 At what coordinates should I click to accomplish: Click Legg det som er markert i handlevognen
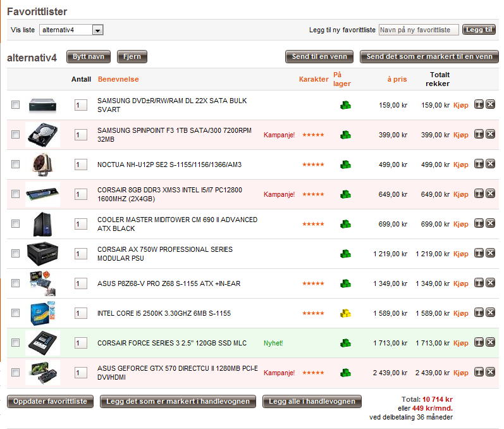[x=178, y=401]
